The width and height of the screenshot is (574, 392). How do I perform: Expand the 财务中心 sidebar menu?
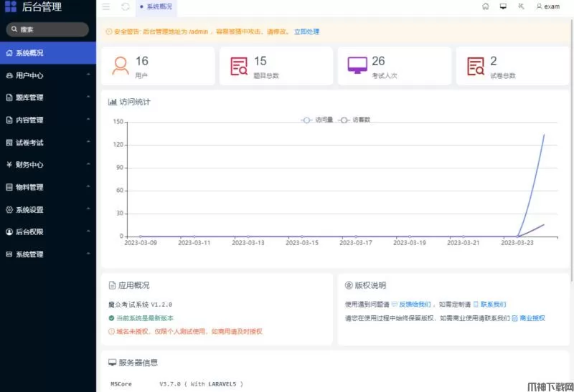coord(47,165)
